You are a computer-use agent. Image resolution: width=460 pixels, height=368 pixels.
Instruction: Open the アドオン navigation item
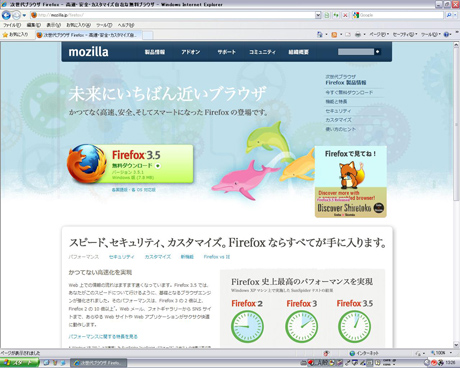click(191, 52)
